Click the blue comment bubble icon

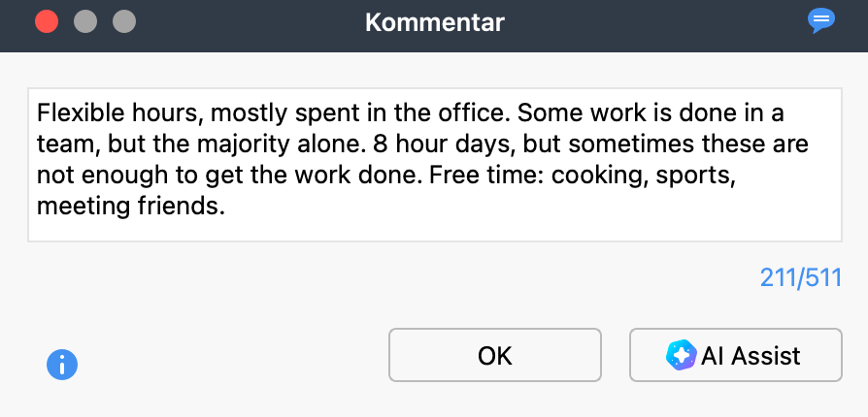[x=821, y=21]
